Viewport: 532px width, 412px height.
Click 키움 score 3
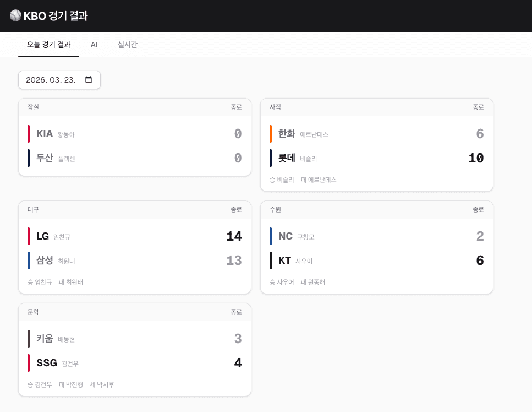point(238,339)
